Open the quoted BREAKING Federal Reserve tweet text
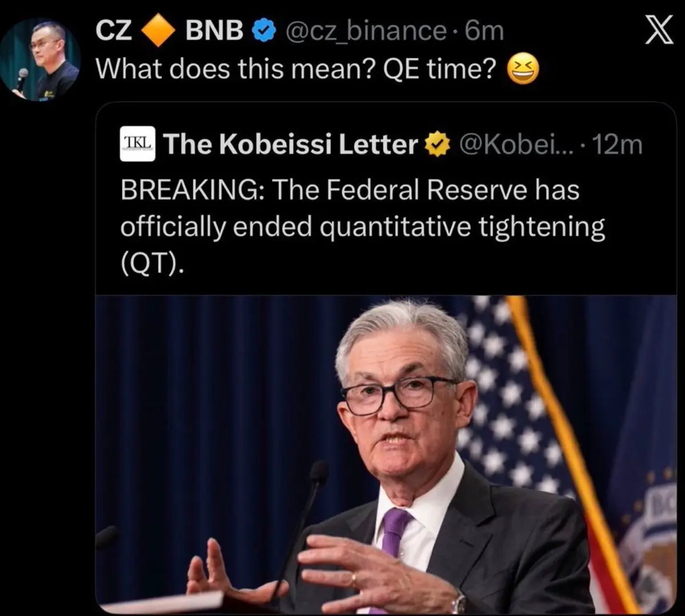This screenshot has width=685, height=616. pos(363,227)
